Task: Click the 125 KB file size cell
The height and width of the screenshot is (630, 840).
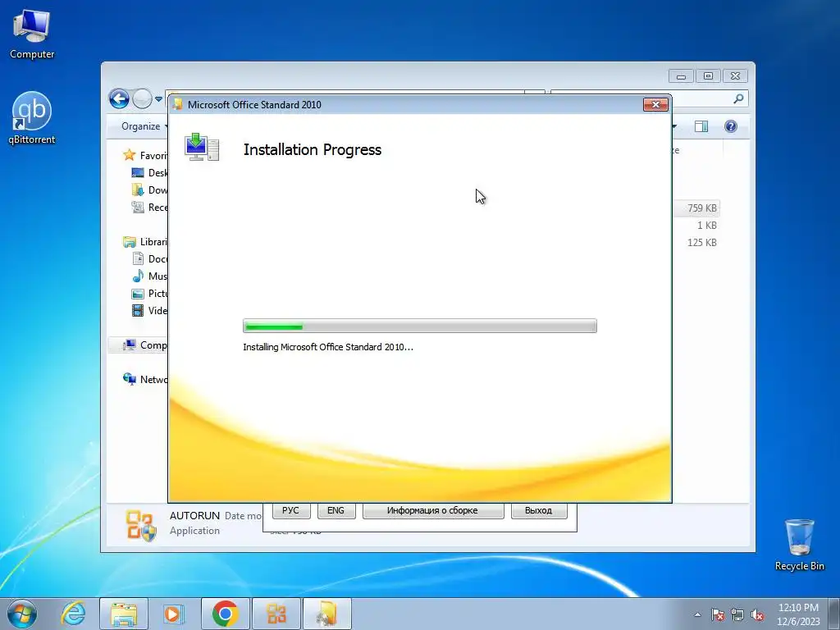Action: pyautogui.click(x=702, y=242)
